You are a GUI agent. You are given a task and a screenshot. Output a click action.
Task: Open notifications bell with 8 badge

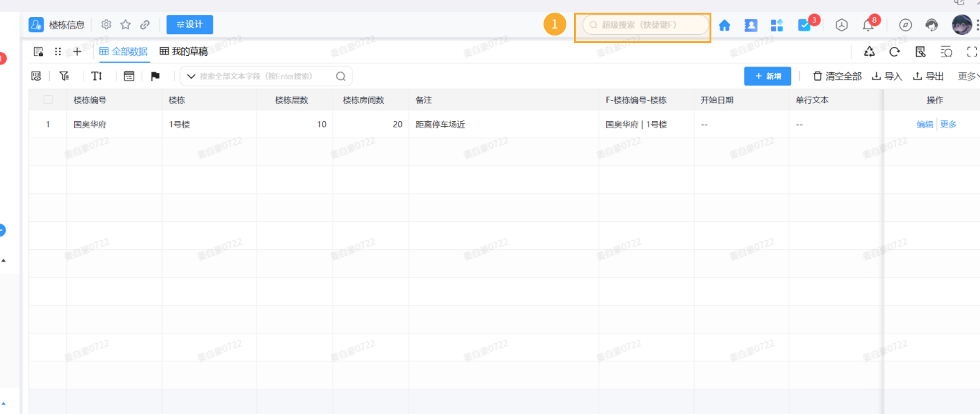[869, 25]
